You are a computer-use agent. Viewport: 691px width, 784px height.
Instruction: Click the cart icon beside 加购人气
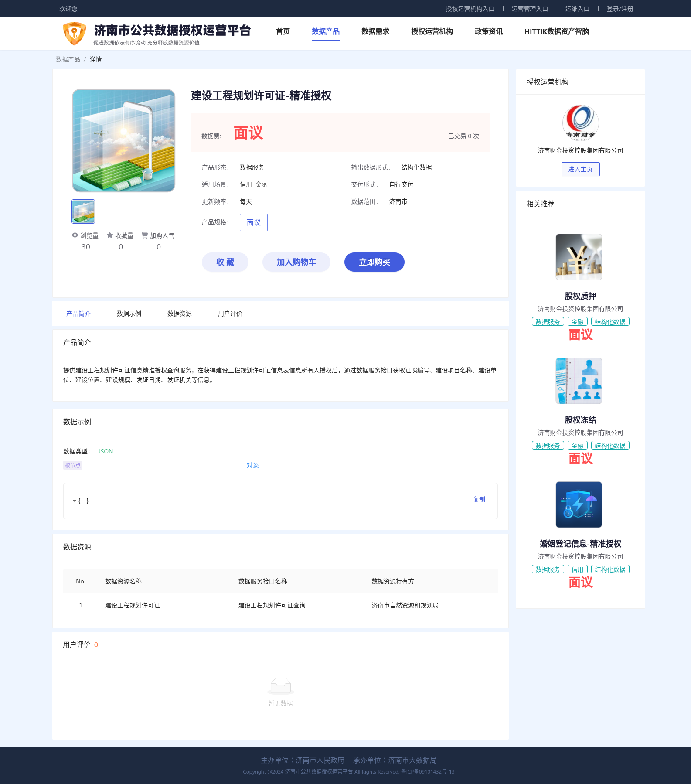(x=144, y=235)
